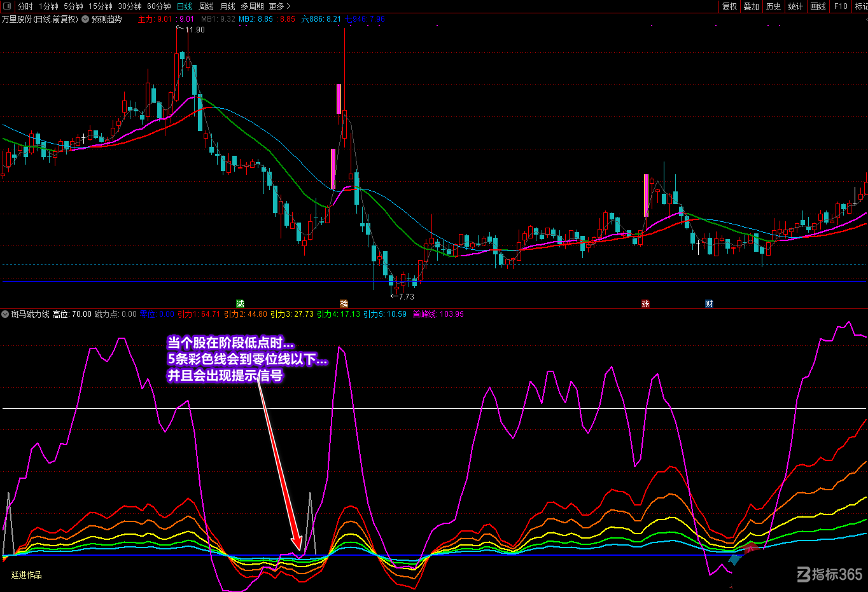Click the 榜 event marker icon
The width and height of the screenshot is (868, 592).
pos(344,304)
